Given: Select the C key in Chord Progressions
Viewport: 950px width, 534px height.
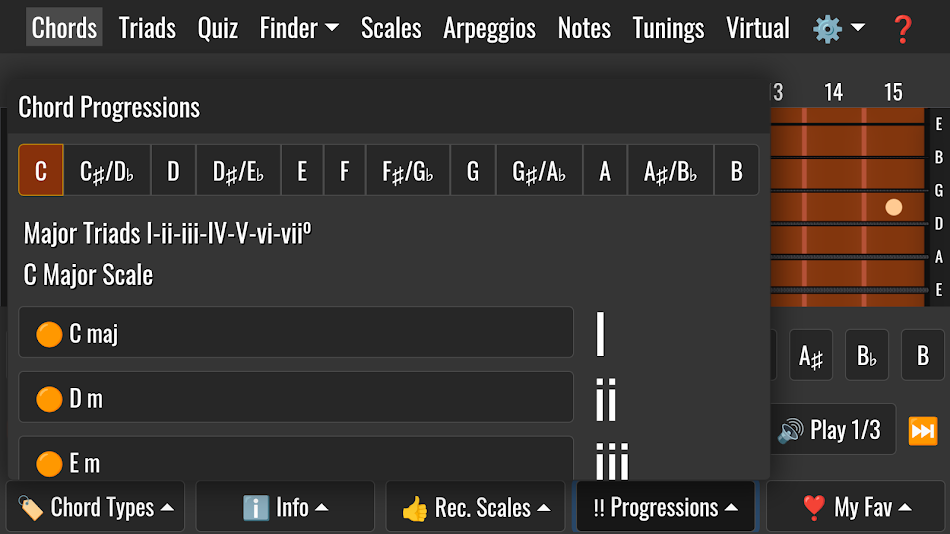Looking at the screenshot, I should pyautogui.click(x=41, y=171).
